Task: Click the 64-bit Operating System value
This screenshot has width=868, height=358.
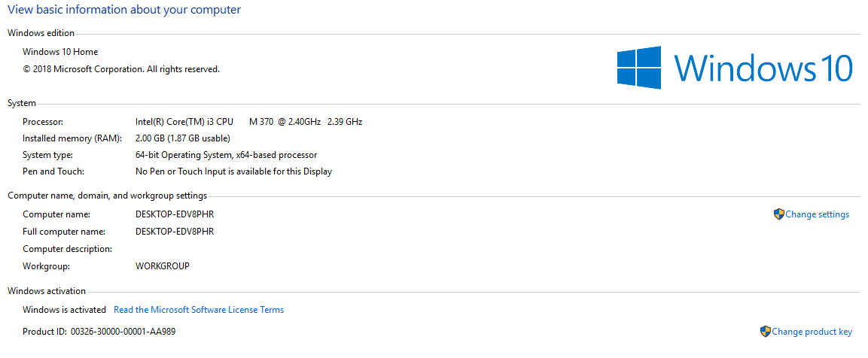Action: click(x=226, y=155)
